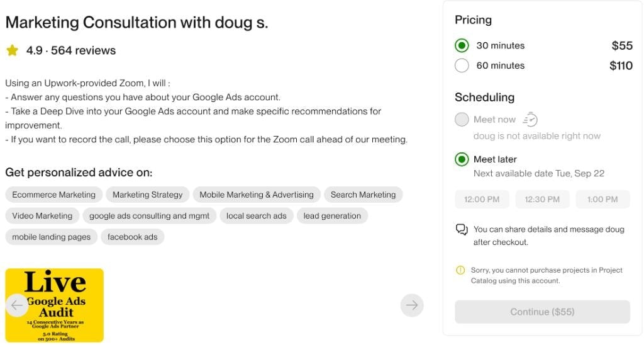Click the Continue ($55) button
Screen dimensions: 644x347
tap(542, 312)
